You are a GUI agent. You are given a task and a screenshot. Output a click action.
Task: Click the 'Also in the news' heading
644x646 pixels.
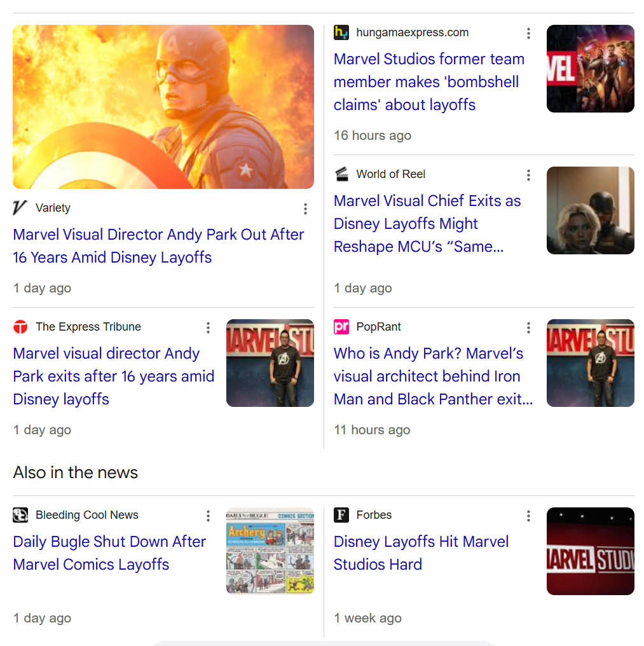click(x=76, y=472)
